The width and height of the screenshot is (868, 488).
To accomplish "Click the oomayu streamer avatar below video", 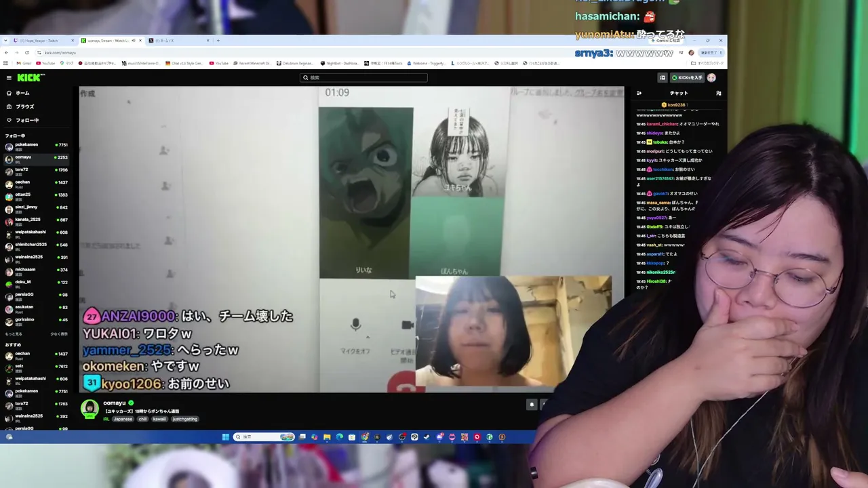I will click(90, 409).
